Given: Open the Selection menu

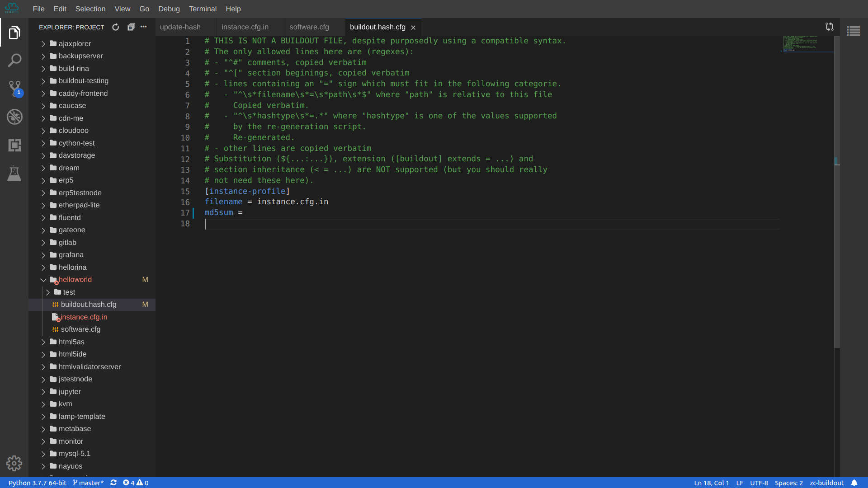Looking at the screenshot, I should pyautogui.click(x=90, y=9).
